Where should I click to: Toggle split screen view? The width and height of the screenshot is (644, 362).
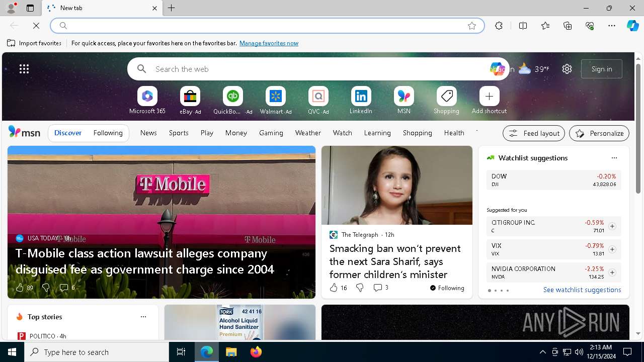click(523, 26)
